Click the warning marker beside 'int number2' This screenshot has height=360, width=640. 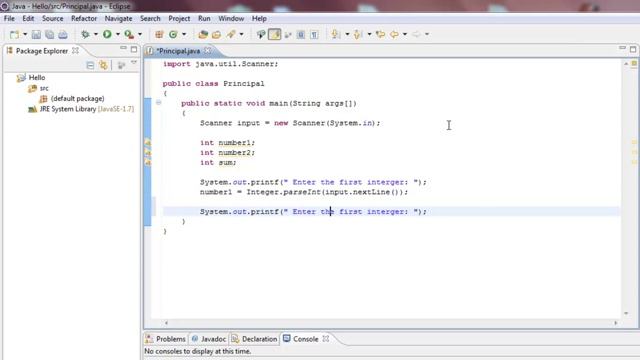[148, 153]
